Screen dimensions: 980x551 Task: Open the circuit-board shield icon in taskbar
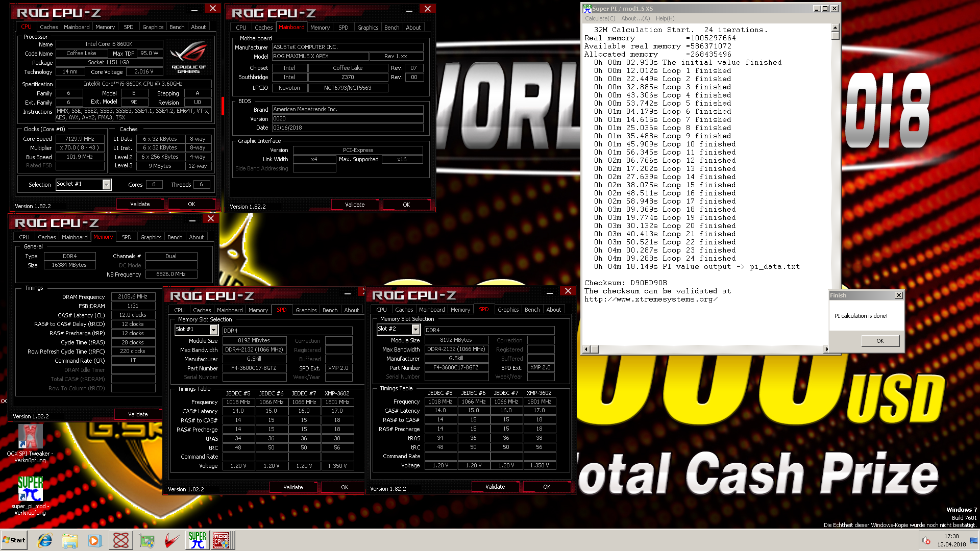pyautogui.click(x=147, y=540)
